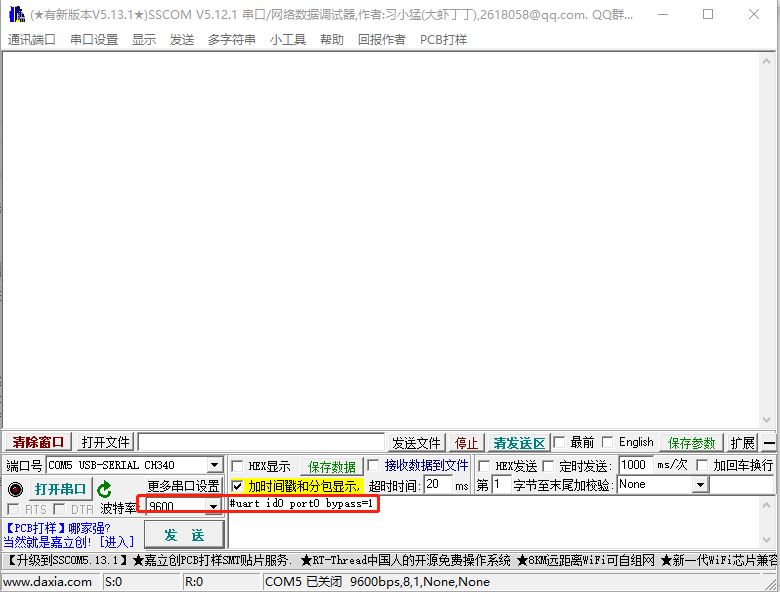Viewport: 780px width, 592px height.
Task: Enable the 最前 always-on-top checkbox
Action: pos(560,443)
